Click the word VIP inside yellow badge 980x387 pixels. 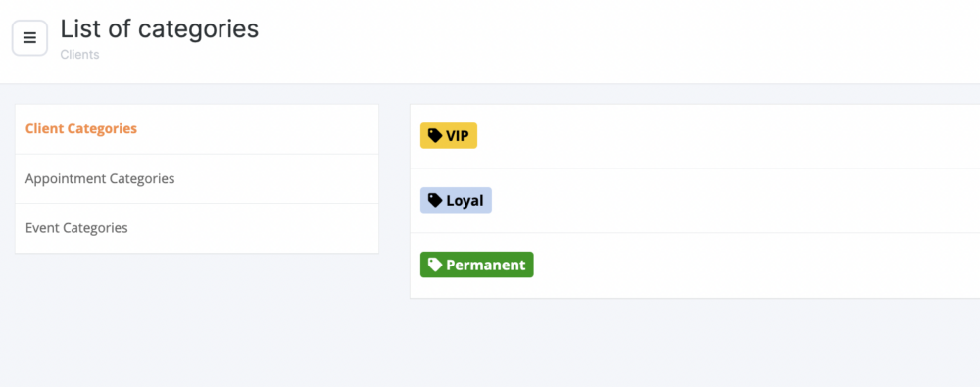[458, 136]
